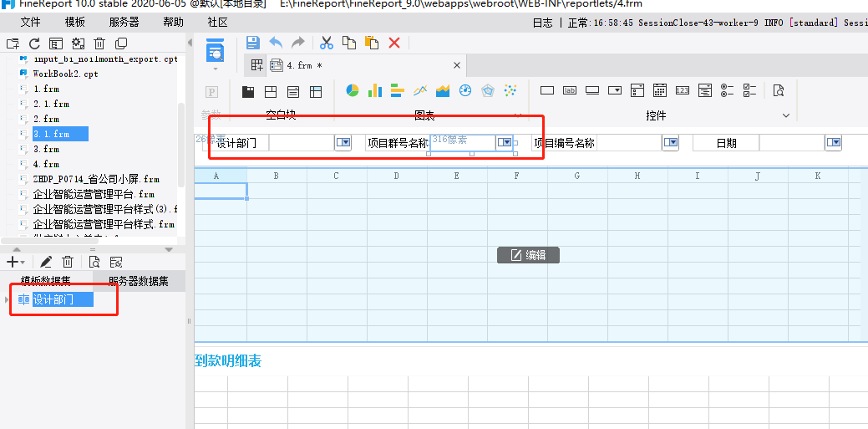
Task: Click the Paste clipboard icon
Action: 372,43
